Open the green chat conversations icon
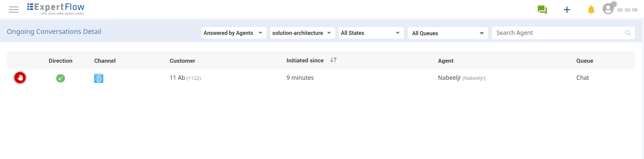 (542, 10)
